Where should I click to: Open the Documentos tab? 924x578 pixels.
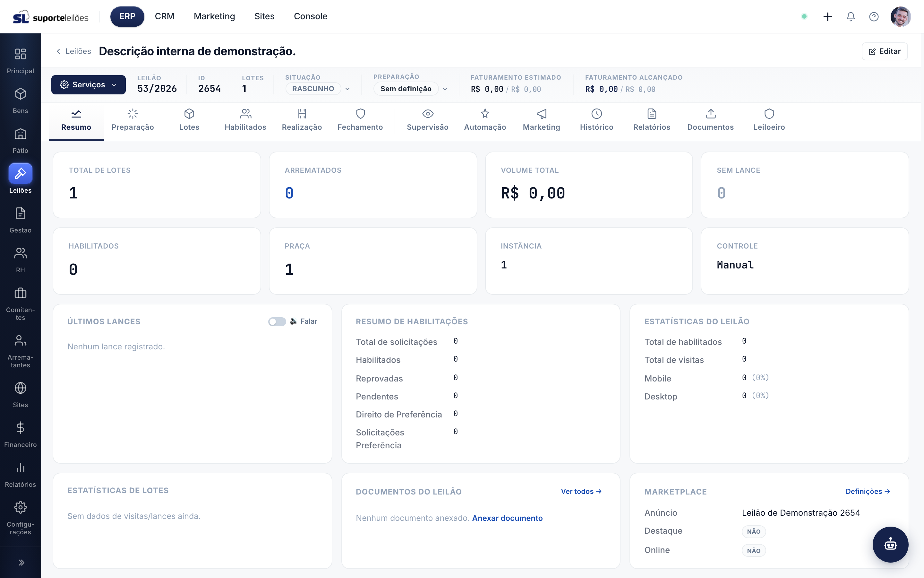[710, 120]
